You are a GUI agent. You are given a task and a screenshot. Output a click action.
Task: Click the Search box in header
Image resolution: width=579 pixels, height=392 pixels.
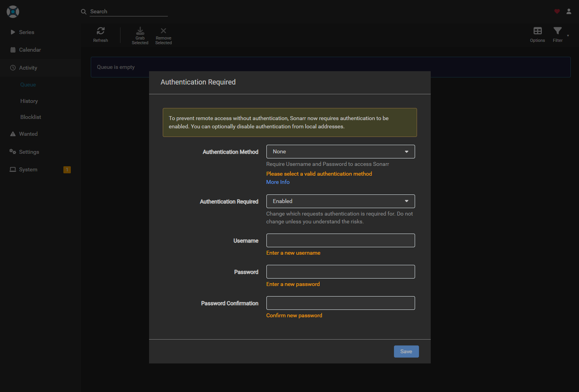128,12
